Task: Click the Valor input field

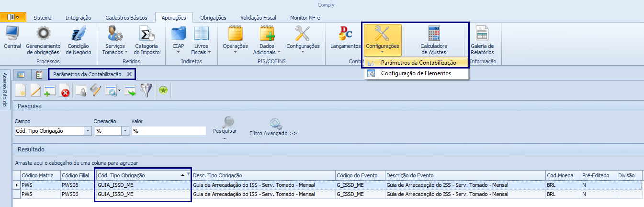Action: click(169, 131)
